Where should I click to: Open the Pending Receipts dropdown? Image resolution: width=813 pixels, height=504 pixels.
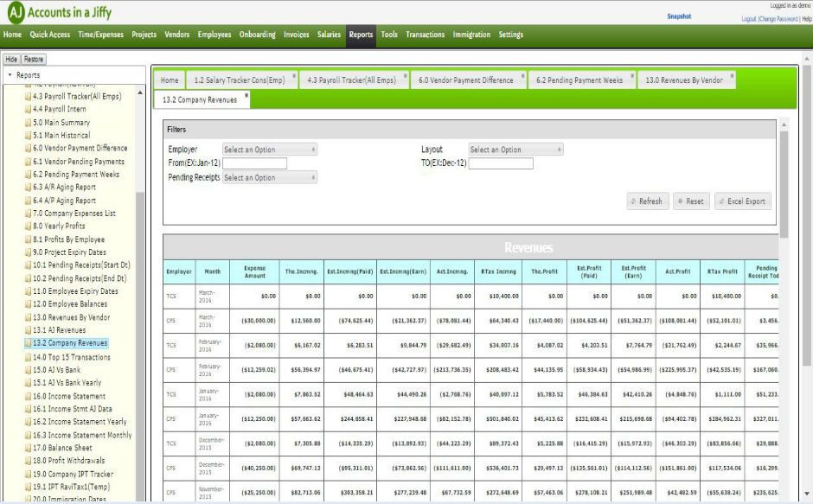pos(270,177)
